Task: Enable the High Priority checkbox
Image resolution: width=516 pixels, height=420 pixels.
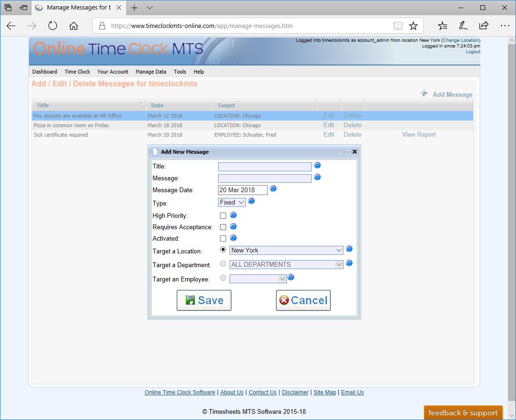Action: (x=223, y=215)
